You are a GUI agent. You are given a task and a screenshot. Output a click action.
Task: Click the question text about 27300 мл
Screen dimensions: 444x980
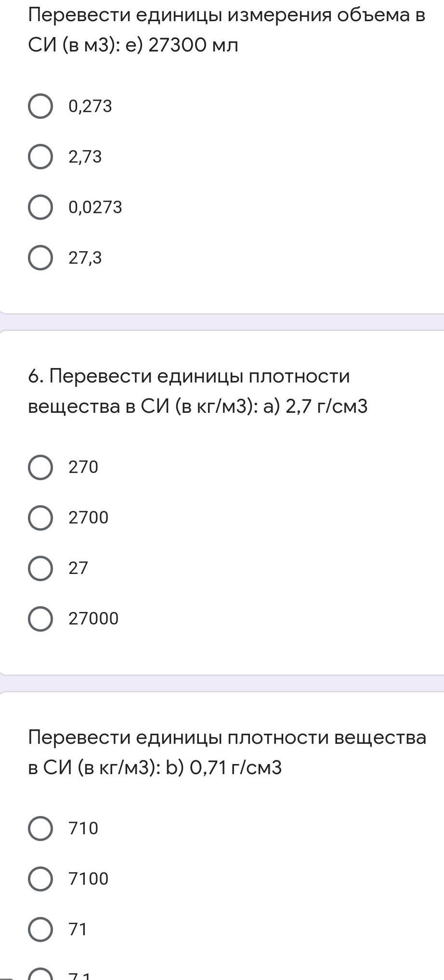click(226, 30)
